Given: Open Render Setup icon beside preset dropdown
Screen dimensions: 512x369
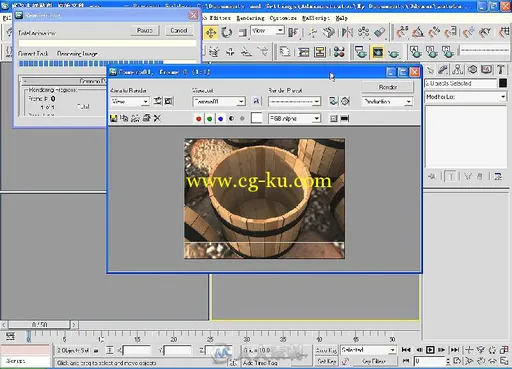Looking at the screenshot, I should click(333, 101).
